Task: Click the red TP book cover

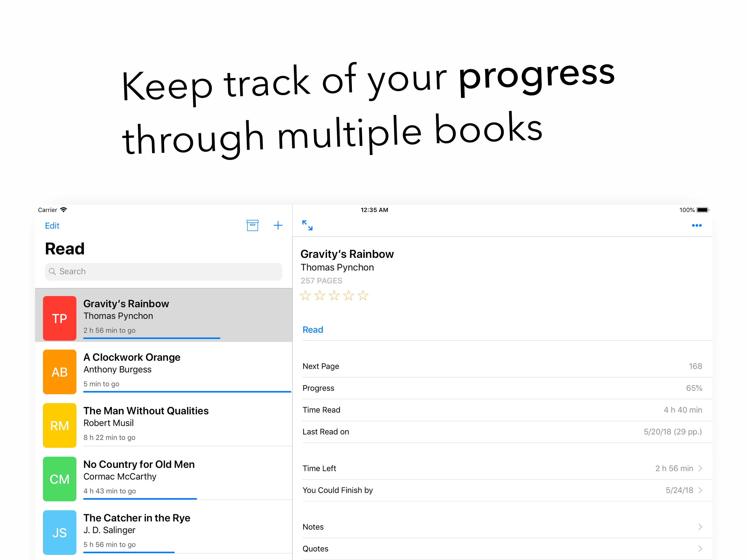Action: [x=59, y=318]
